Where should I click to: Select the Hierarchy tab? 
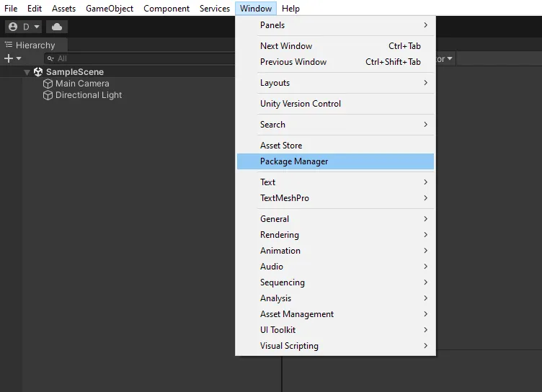point(34,45)
